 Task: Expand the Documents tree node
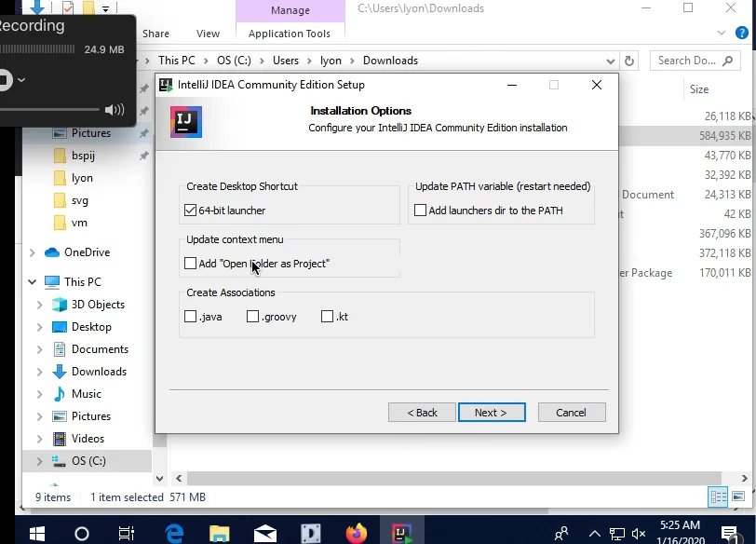pyautogui.click(x=39, y=349)
